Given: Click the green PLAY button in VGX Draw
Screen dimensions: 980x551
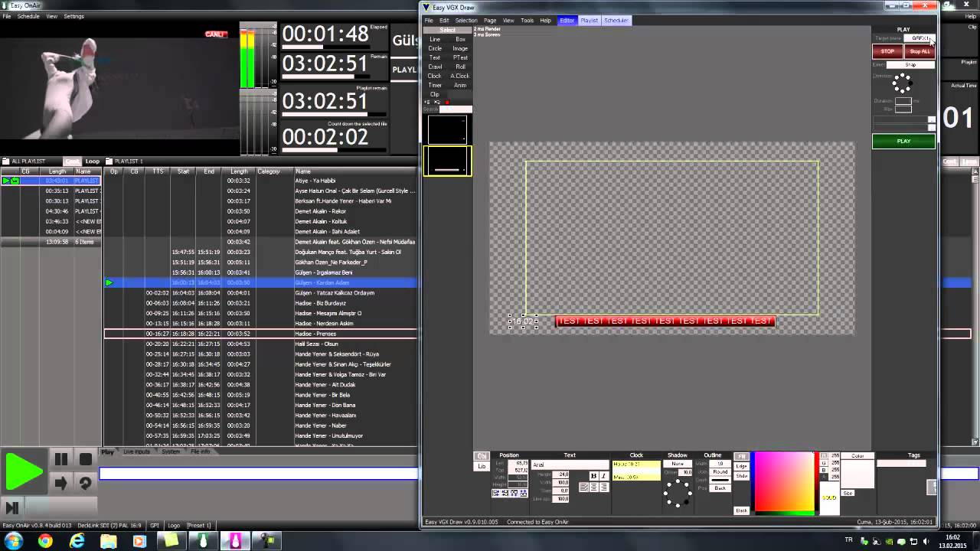Looking at the screenshot, I should [x=903, y=142].
